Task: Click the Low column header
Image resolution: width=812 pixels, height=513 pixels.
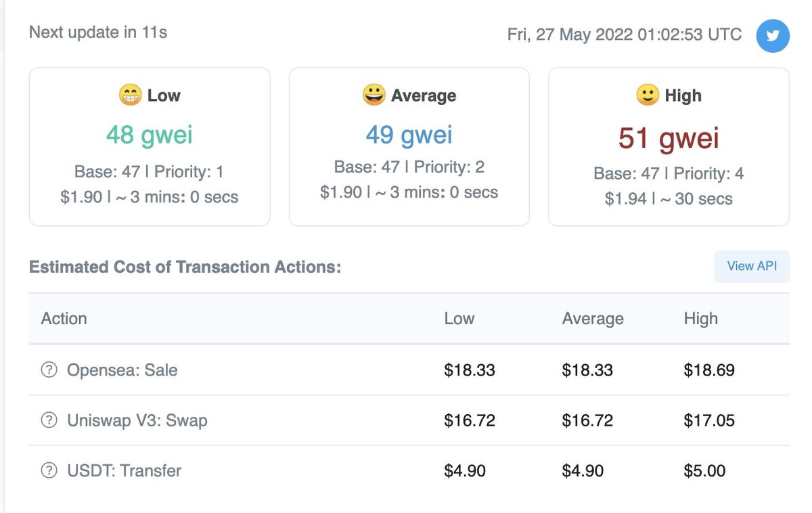Action: (459, 319)
